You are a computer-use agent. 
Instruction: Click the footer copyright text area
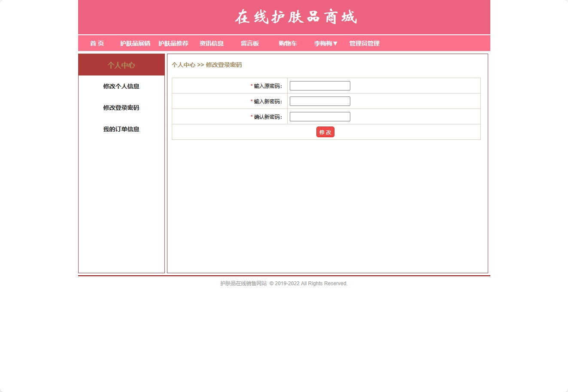coord(283,283)
